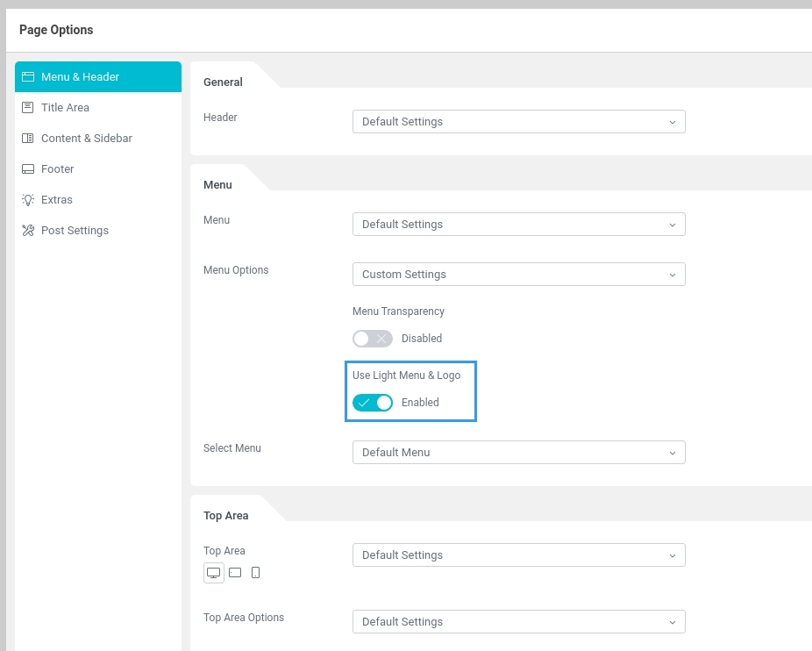Screen dimensions: 812x651
Task: Click the Content & Sidebar layout icon
Action: pyautogui.click(x=28, y=139)
